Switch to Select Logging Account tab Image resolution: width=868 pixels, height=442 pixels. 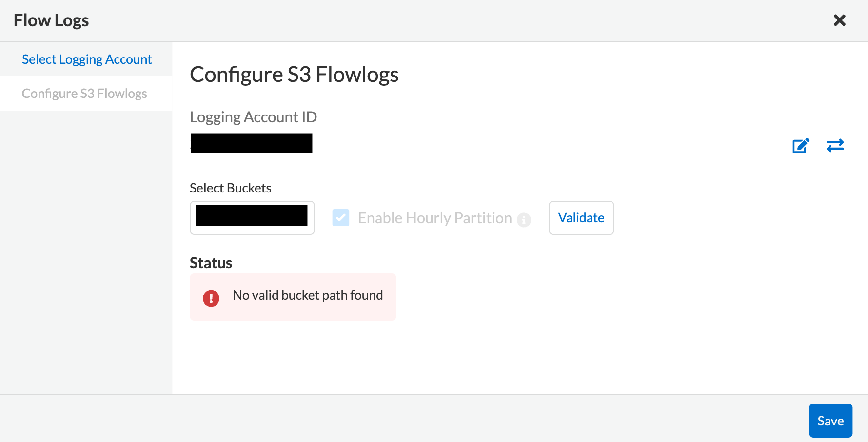click(x=87, y=59)
